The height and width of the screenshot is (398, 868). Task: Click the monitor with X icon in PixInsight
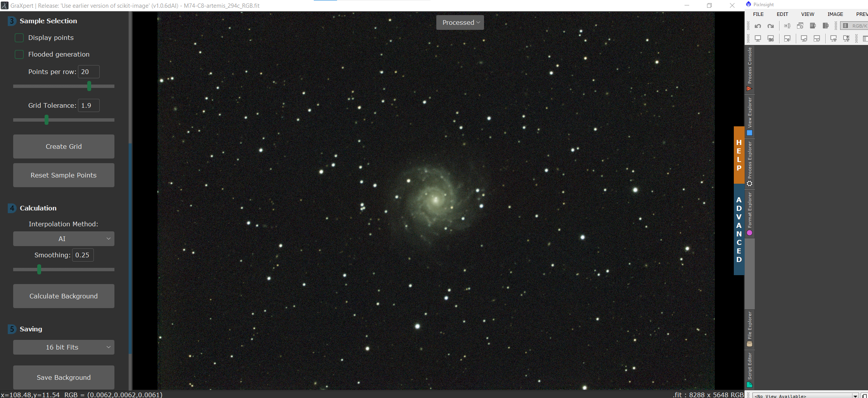(804, 38)
